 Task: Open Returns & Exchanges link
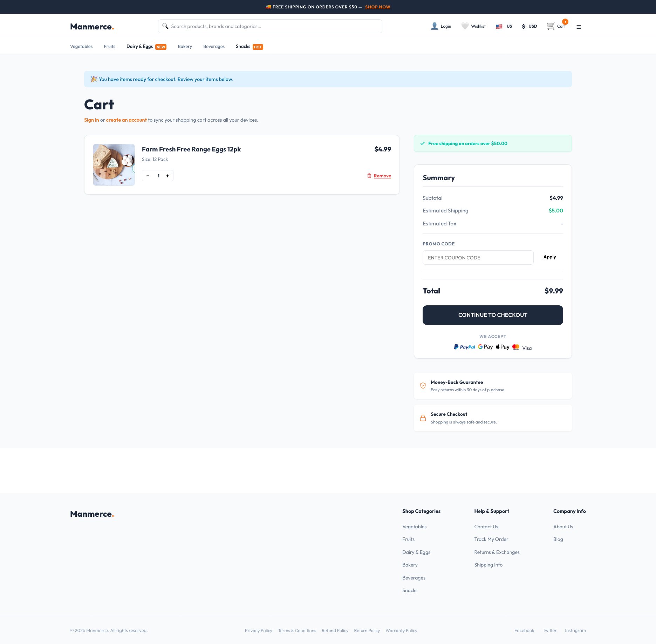(x=497, y=552)
